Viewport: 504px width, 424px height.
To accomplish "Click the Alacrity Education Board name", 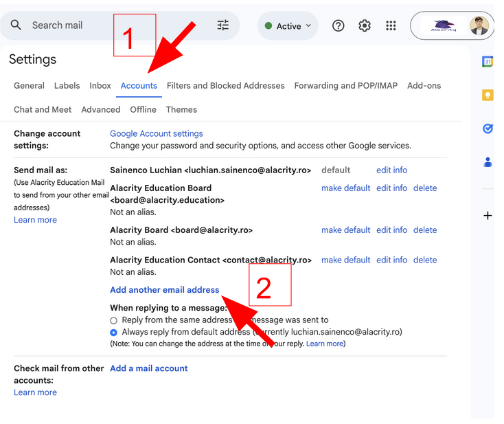I will pyautogui.click(x=161, y=188).
